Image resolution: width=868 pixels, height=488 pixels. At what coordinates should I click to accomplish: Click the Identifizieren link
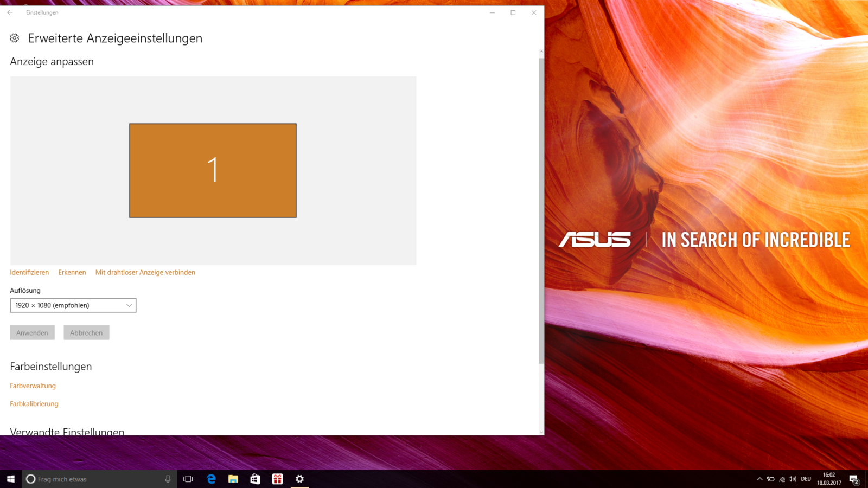pos(29,272)
